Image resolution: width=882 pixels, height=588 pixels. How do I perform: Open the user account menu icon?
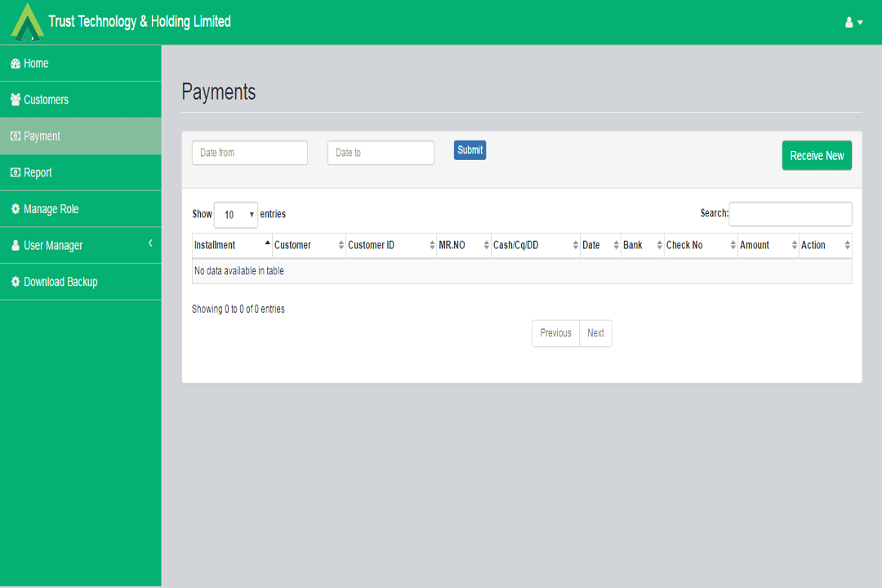[853, 22]
